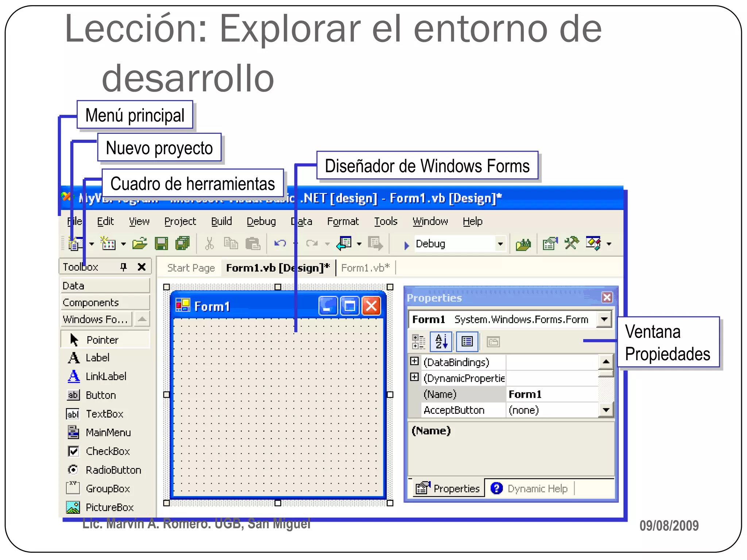This screenshot has width=747, height=560.
Task: Open the Help menu
Action: click(x=472, y=221)
